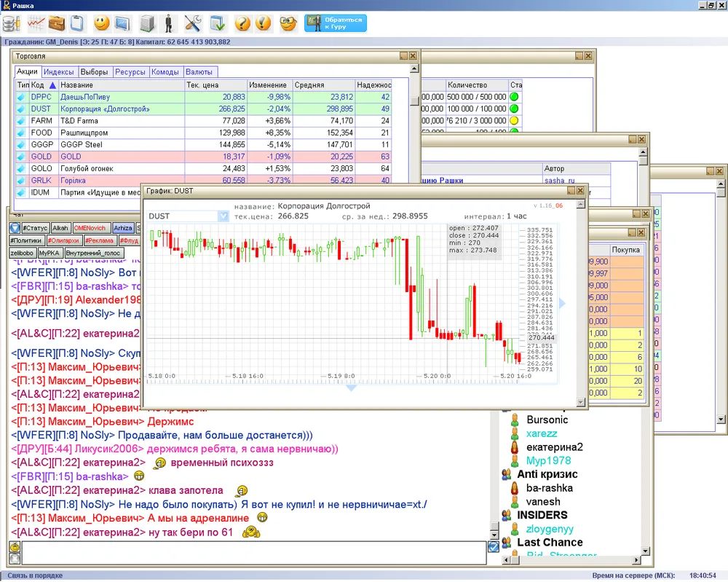Expand the triangle below the chart
The height and width of the screenshot is (582, 728).
point(351,388)
